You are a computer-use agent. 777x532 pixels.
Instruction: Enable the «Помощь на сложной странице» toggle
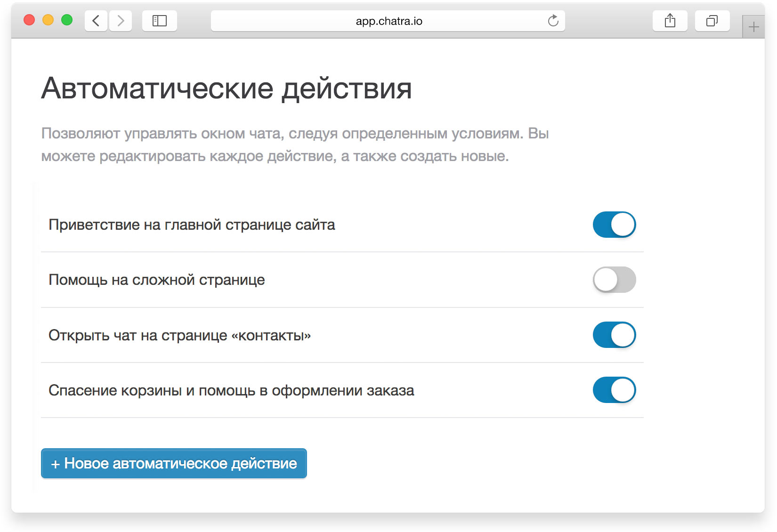(x=614, y=280)
